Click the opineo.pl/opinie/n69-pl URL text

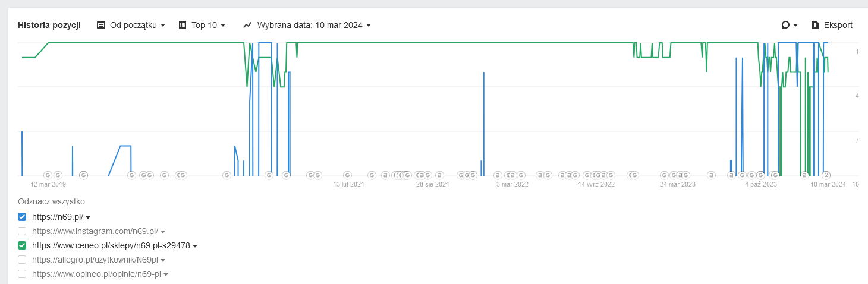click(96, 274)
